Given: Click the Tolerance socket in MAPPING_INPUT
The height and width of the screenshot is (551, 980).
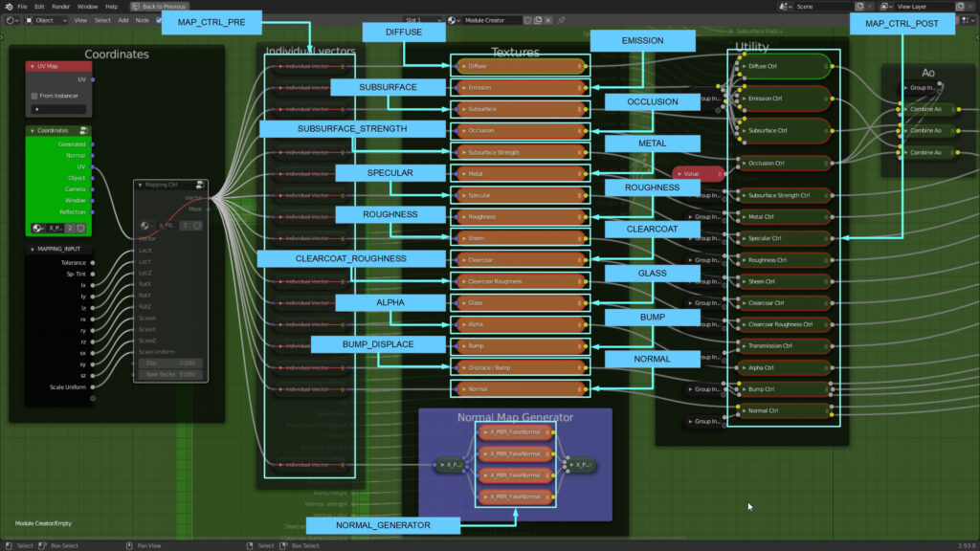Looking at the screenshot, I should click(x=93, y=263).
